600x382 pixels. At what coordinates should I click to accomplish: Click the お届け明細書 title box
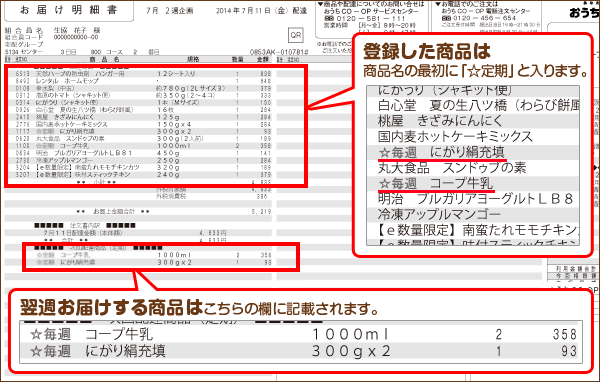coord(69,10)
